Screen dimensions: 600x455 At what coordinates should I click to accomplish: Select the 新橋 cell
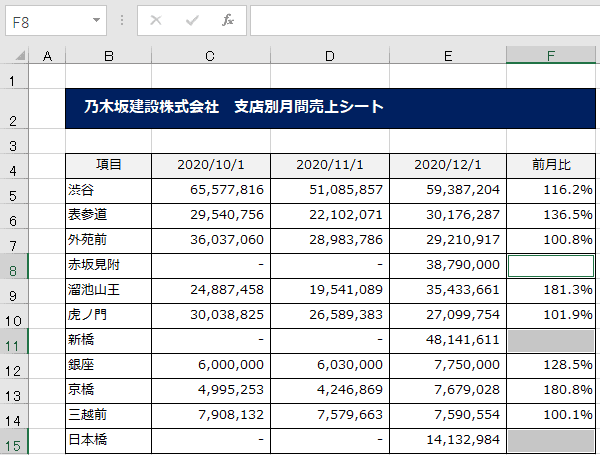point(109,341)
